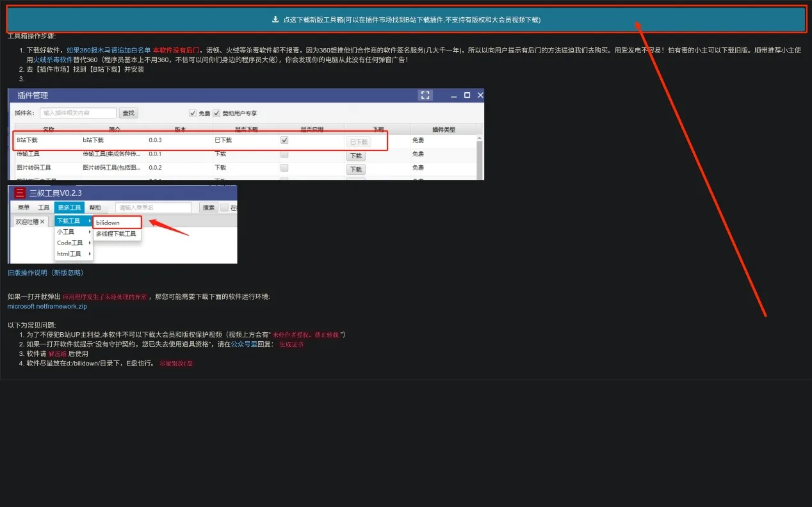Click the 下载 button in the 传输工具 row

click(356, 156)
